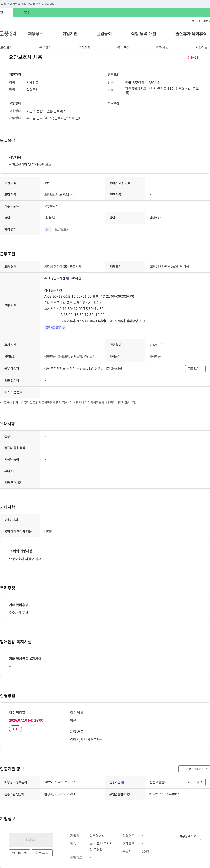Click the 필수 badge in 자격 면허
The height and width of the screenshot is (868, 210).
[x=48, y=229]
